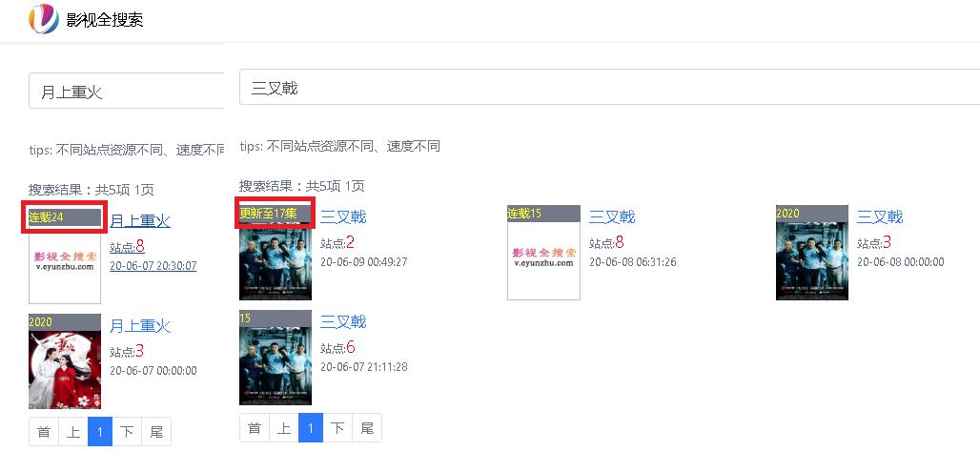980x452 pixels.
Task: Open the 三叉戟 2020 poster thumbnail
Action: coord(812,253)
